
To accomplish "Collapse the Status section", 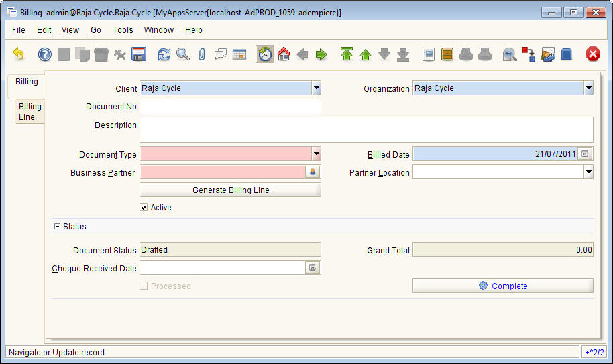I will point(57,227).
